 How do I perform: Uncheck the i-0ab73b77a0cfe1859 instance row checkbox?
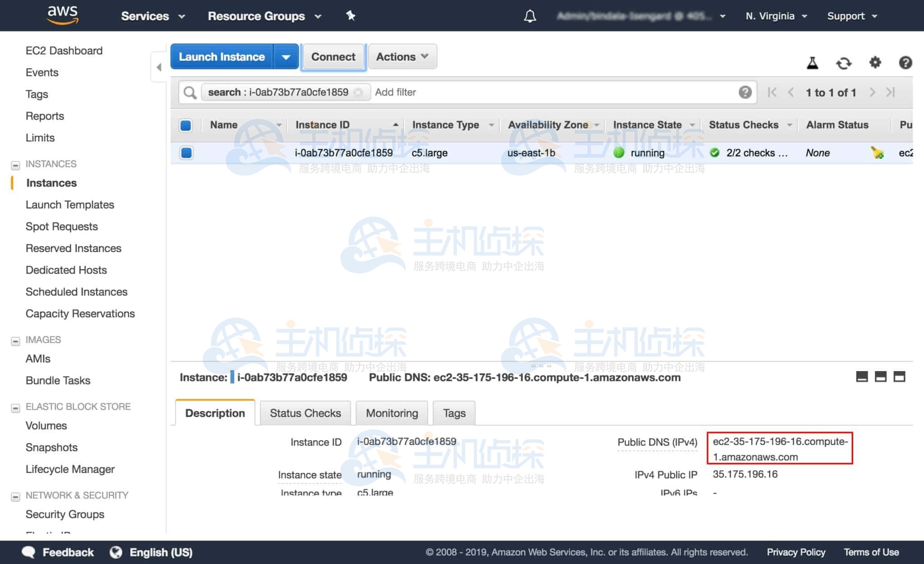[x=185, y=153]
